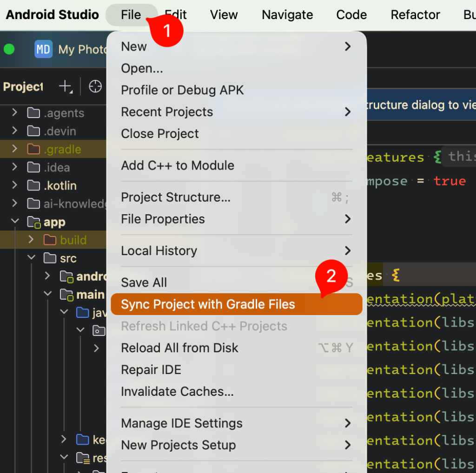Choose Profile or Debug APK
The width and height of the screenshot is (476, 473).
click(x=237, y=90)
